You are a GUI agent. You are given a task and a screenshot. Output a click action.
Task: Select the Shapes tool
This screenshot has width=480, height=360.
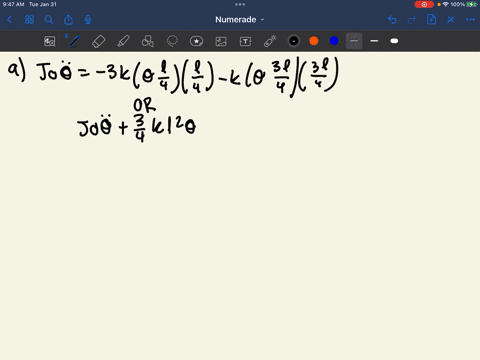coord(148,41)
